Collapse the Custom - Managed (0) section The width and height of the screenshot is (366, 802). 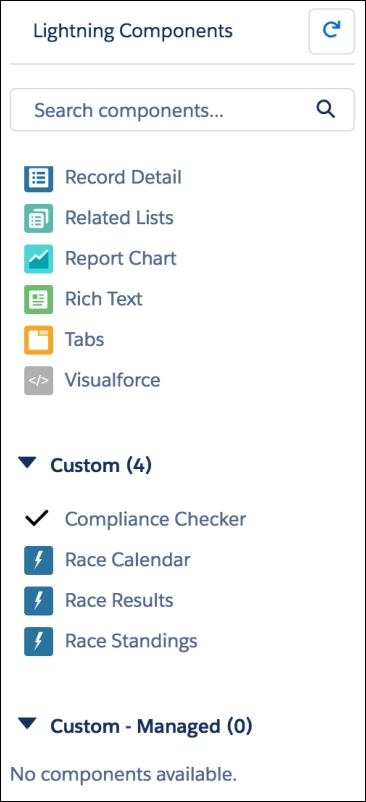(27, 724)
